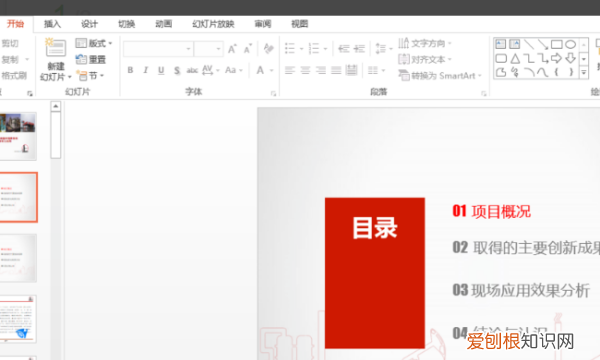
Task: Click the numbered list icon
Action: click(x=314, y=49)
